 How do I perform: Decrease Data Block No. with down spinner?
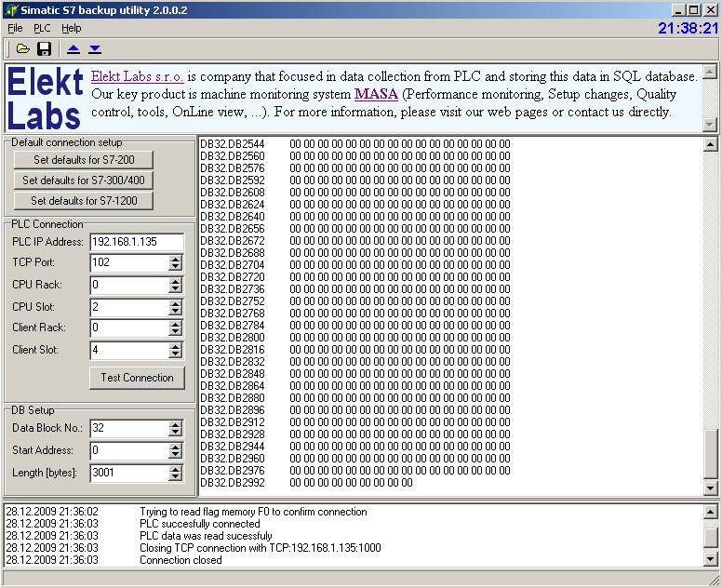pos(175,433)
